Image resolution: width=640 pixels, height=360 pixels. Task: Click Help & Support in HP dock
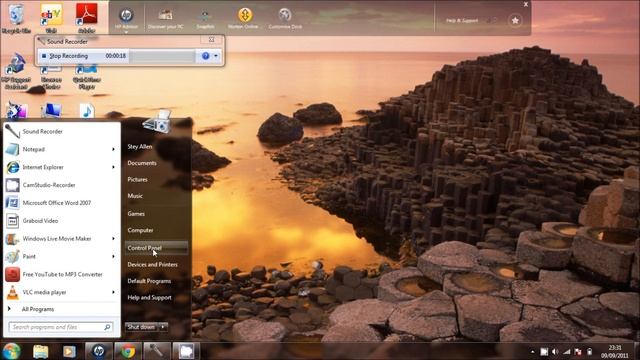462,20
